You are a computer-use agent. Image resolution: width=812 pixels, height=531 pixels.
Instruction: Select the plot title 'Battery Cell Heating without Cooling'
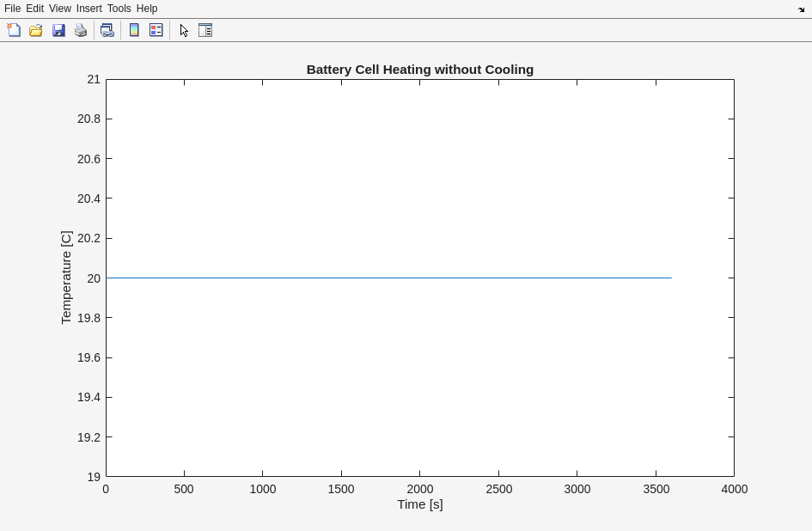point(419,70)
